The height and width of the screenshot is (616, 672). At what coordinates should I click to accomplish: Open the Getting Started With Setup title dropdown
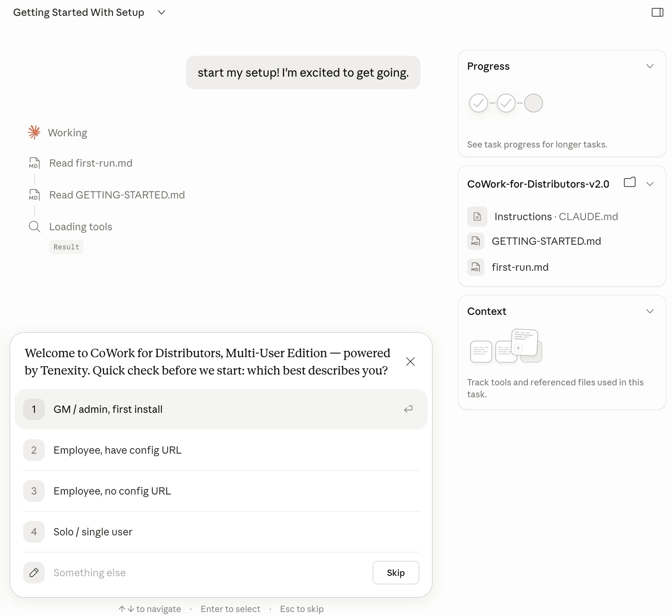161,13
